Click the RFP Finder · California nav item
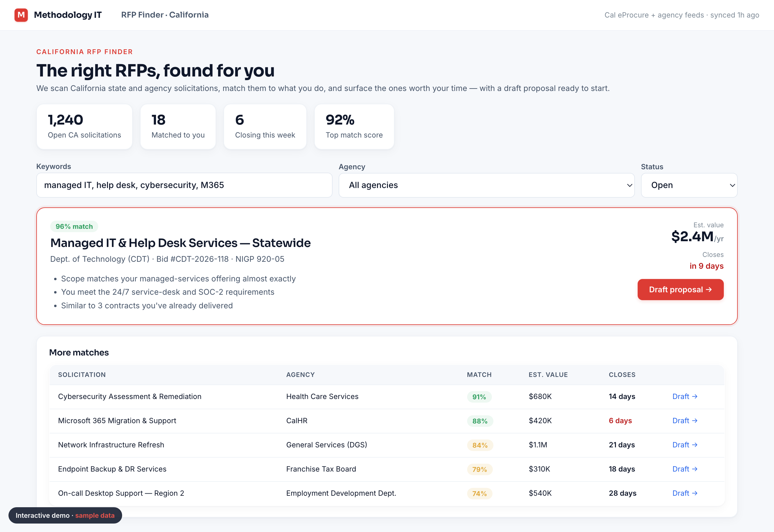 click(165, 15)
